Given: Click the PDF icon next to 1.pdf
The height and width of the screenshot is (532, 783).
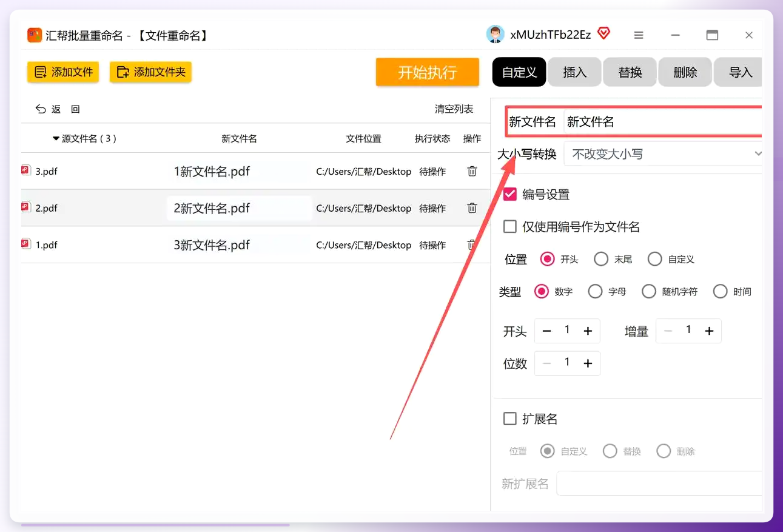Looking at the screenshot, I should 26,244.
